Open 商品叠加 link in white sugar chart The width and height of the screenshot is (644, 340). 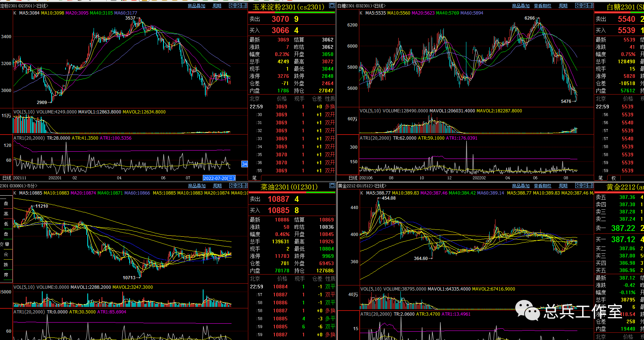point(521,6)
